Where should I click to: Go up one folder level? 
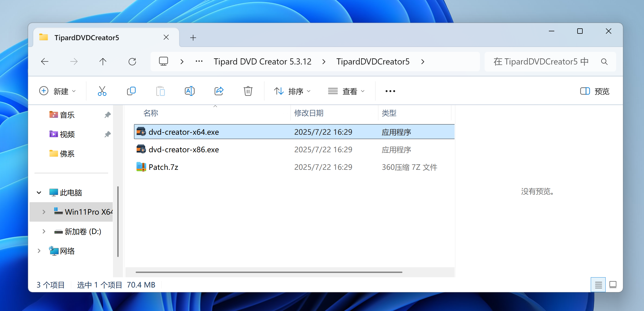(103, 62)
